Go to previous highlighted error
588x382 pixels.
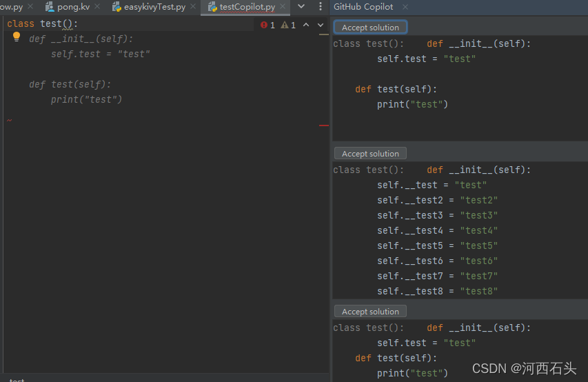point(306,25)
